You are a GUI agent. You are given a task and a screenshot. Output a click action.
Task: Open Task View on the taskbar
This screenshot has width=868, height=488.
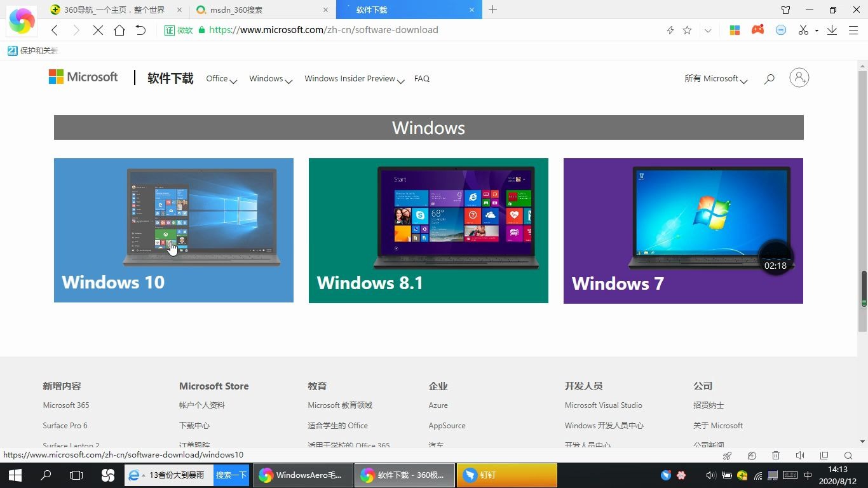[76, 475]
